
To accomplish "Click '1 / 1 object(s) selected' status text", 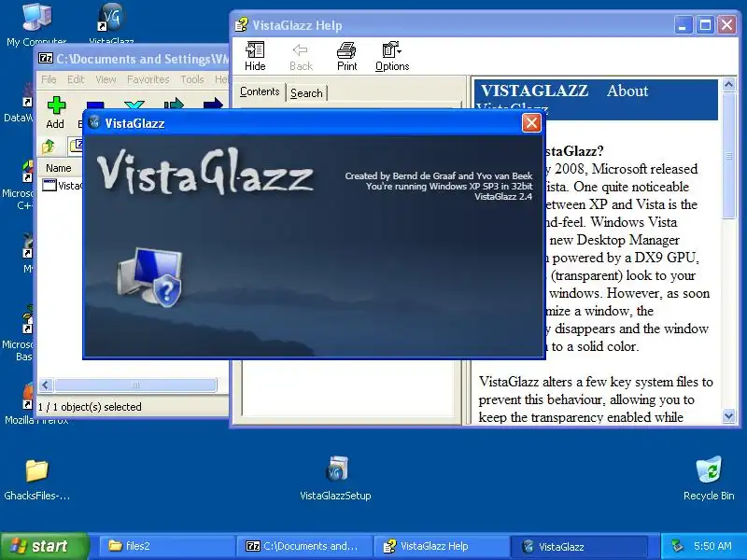I will click(90, 407).
